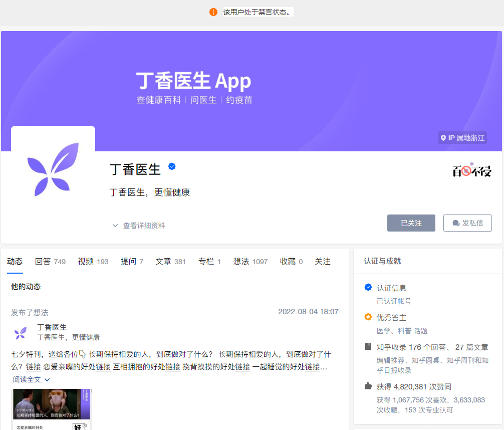The width and height of the screenshot is (504, 430).
Task: Open the 链接 after 恋爱亲嘴的好处
Action: 103,367
